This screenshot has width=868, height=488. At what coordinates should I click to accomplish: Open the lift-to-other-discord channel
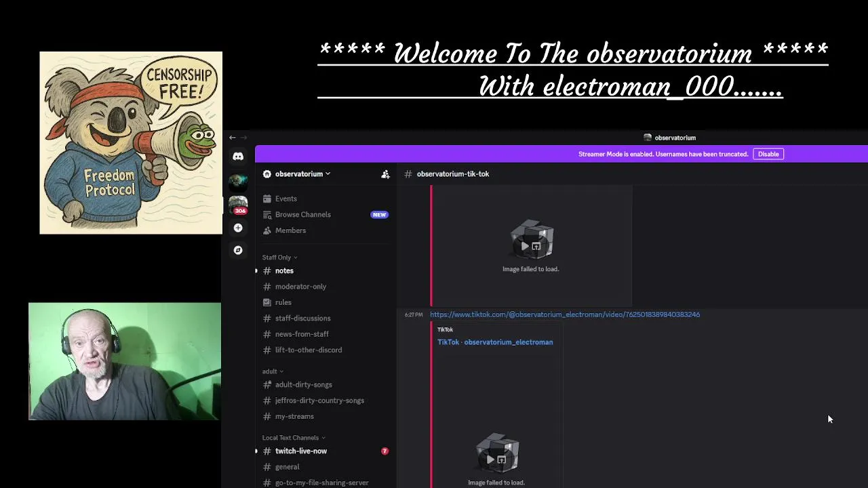325,350
